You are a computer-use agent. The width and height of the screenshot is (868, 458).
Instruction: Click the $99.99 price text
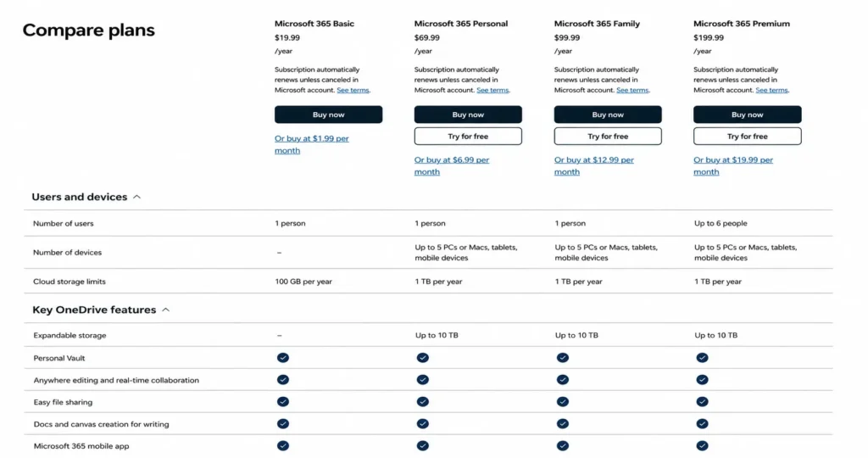click(567, 37)
